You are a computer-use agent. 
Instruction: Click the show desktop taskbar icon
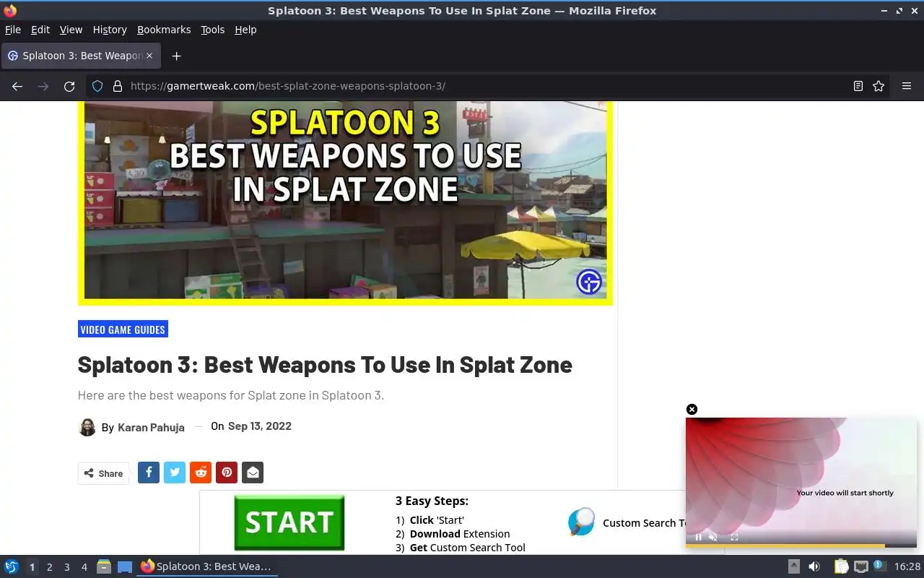(124, 566)
